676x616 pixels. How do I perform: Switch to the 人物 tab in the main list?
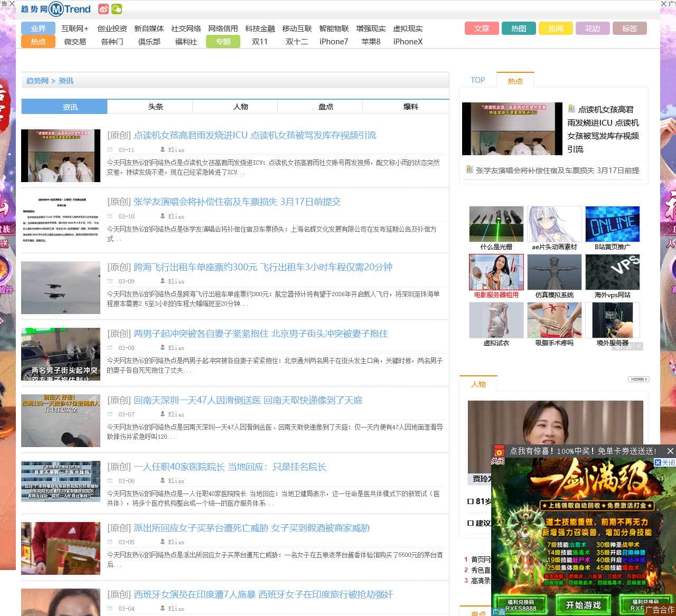240,107
